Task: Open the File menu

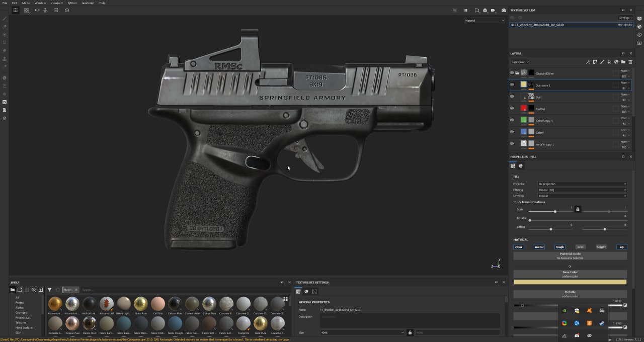Action: click(5, 3)
